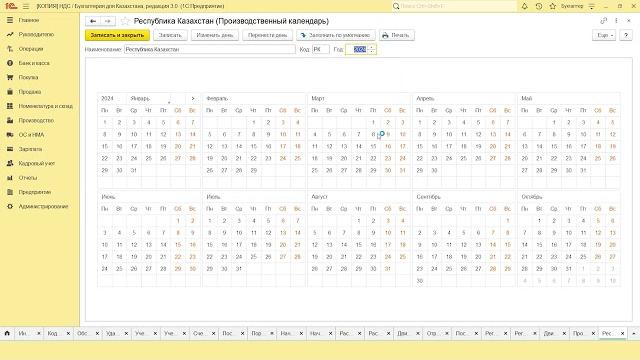This screenshot has height=360, width=640.
Task: Increase year with the spinner arrow
Action: point(371,47)
